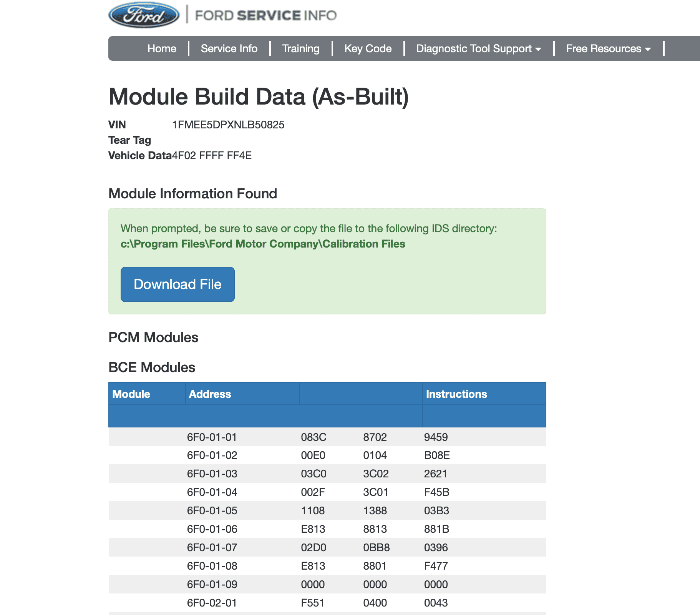
Task: Click value 1388 in row 6F0-01-05
Action: click(x=375, y=511)
